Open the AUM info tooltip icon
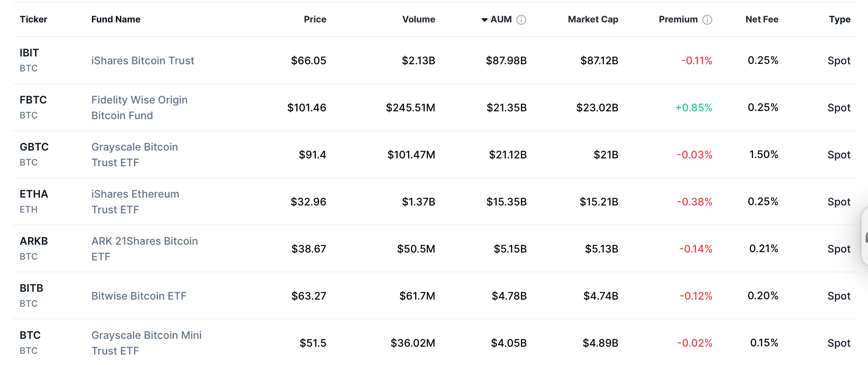 click(521, 19)
